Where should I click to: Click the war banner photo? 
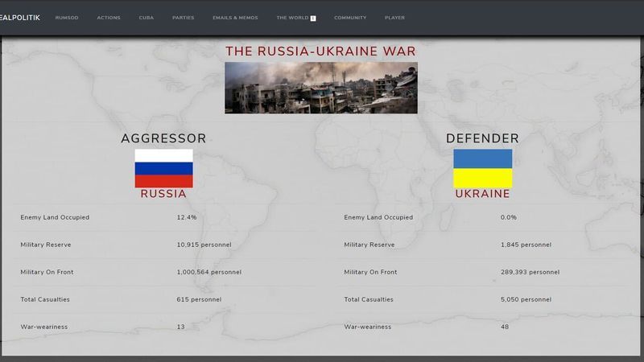coord(320,88)
